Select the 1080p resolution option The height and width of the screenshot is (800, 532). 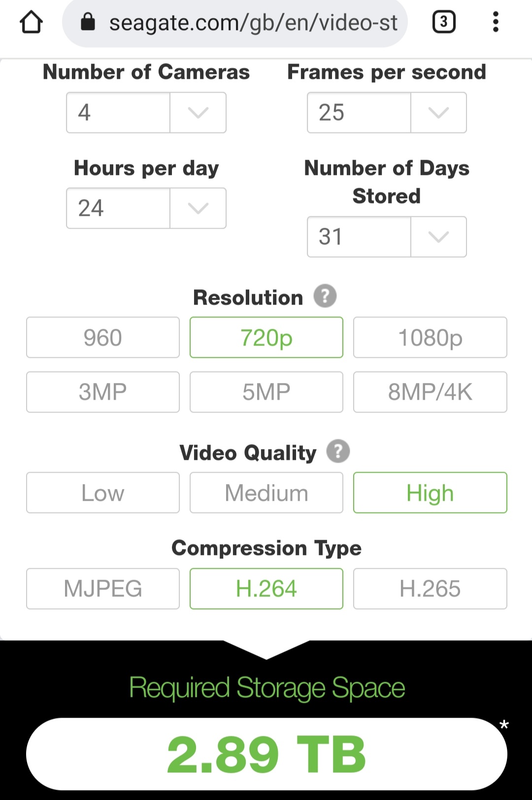pyautogui.click(x=430, y=338)
